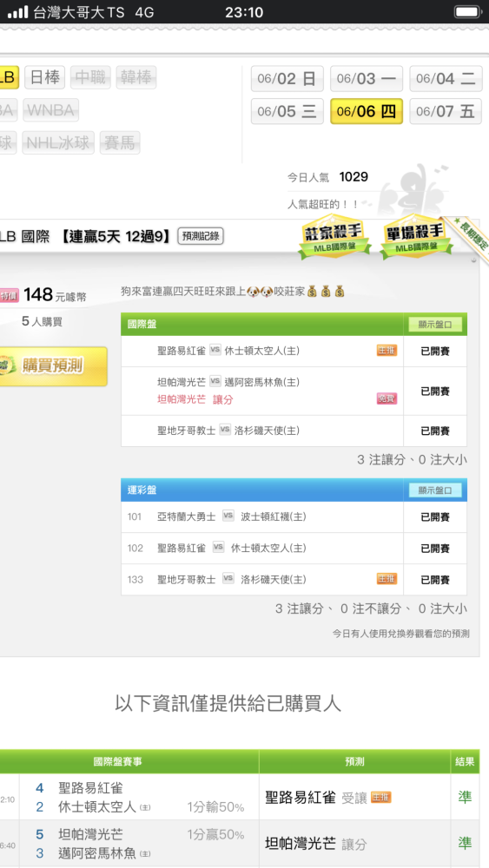This screenshot has width=489, height=868.
Task: Click the pink 免費 tag
Action: coord(387,398)
